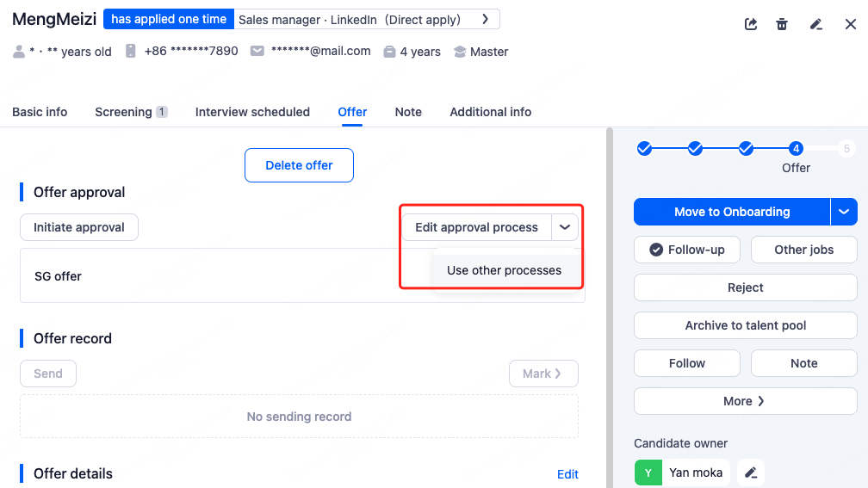Image resolution: width=868 pixels, height=488 pixels.
Task: Switch to the Screening tab
Action: [131, 112]
